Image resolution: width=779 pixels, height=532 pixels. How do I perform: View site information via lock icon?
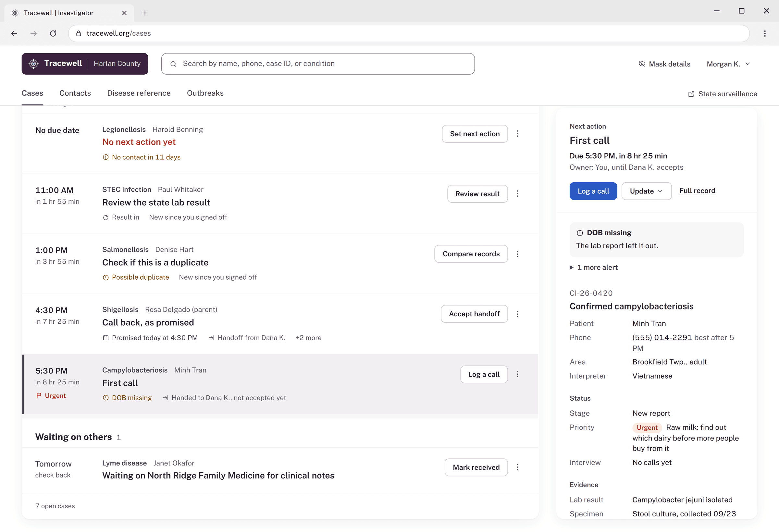coord(79,33)
